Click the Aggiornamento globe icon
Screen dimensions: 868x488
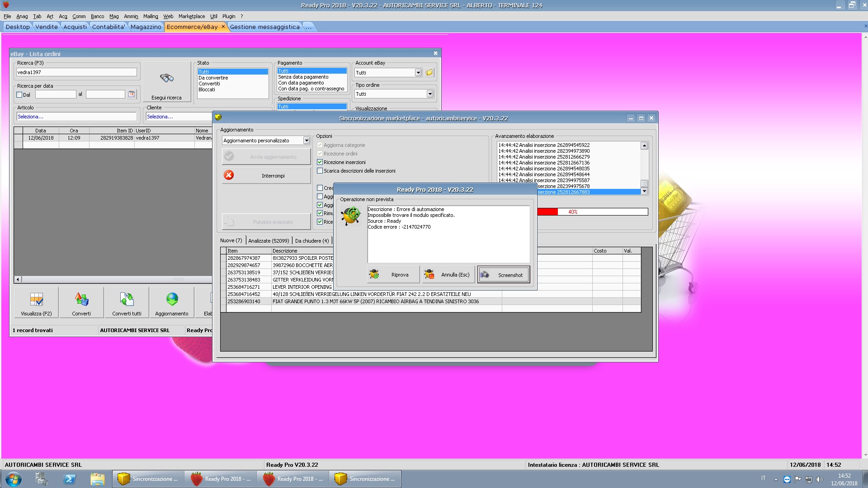click(172, 299)
